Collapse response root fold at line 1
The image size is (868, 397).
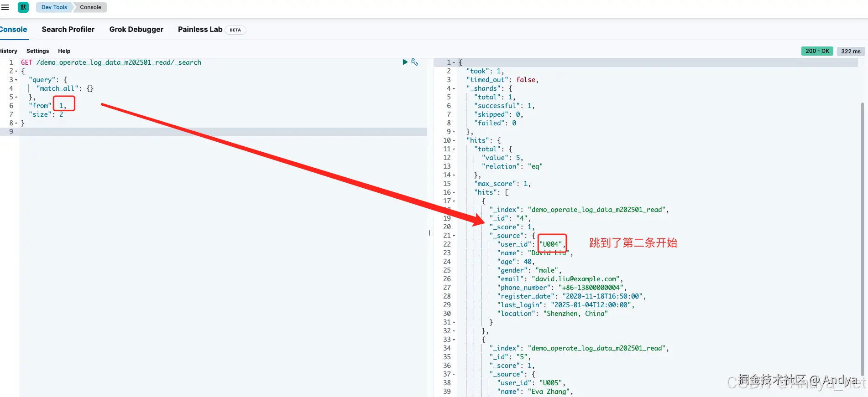pyautogui.click(x=454, y=62)
